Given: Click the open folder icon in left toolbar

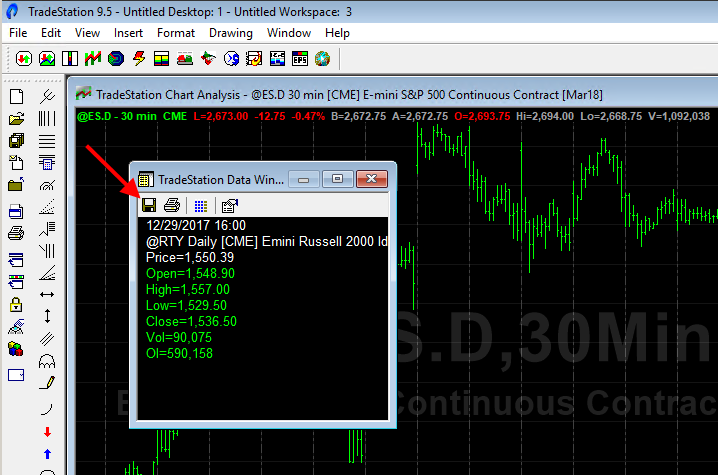Looking at the screenshot, I should pyautogui.click(x=16, y=119).
